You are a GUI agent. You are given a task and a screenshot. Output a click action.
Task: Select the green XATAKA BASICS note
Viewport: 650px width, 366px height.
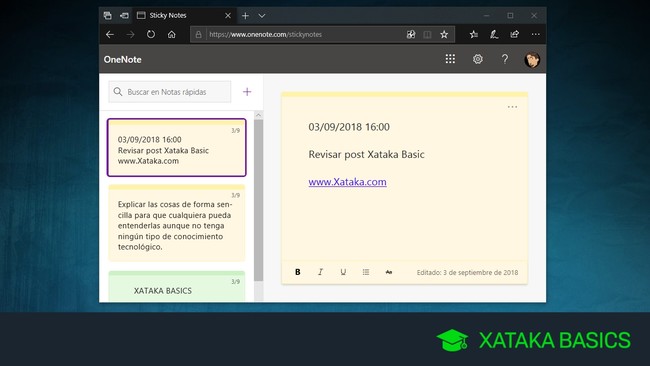pyautogui.click(x=177, y=286)
